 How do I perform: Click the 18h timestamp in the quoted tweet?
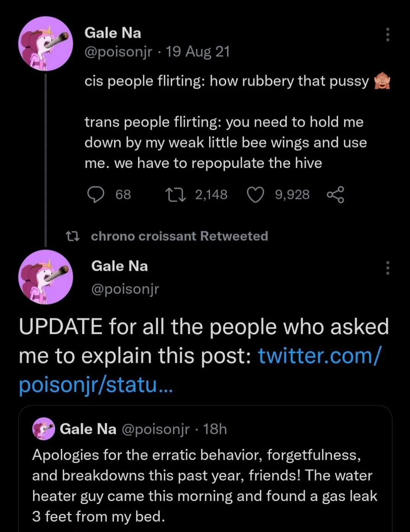(215, 429)
